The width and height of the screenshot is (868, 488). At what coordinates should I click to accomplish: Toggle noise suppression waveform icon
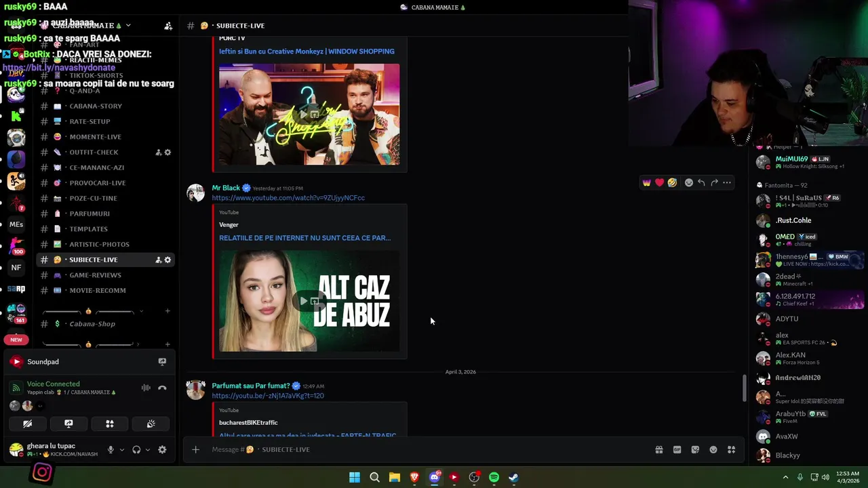coord(146,388)
